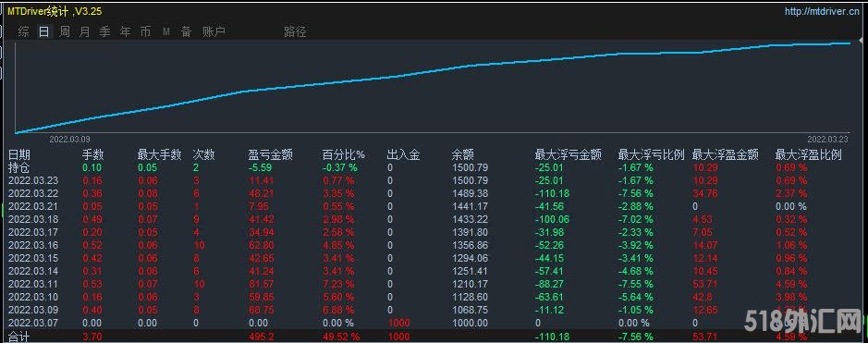Click the 手数 column header
The image size is (868, 343).
(93, 155)
